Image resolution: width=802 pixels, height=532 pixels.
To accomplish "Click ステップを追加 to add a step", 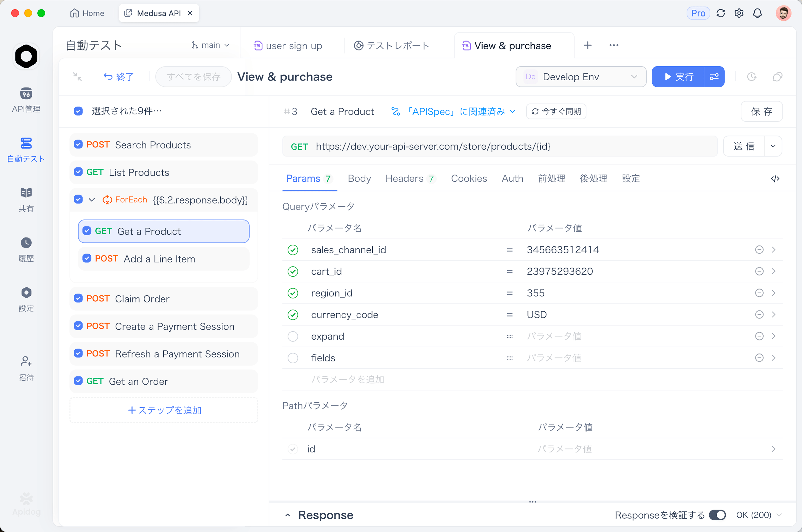I will click(x=164, y=410).
